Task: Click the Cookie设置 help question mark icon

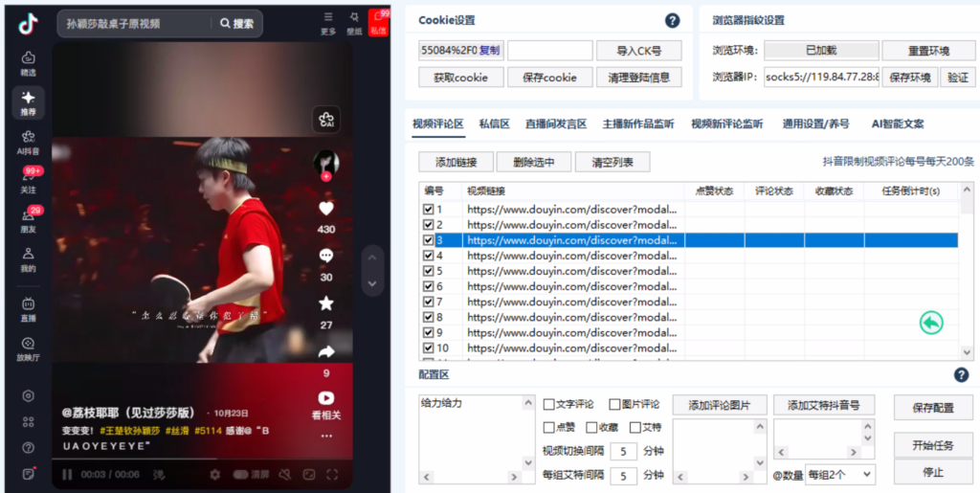Action: (672, 20)
